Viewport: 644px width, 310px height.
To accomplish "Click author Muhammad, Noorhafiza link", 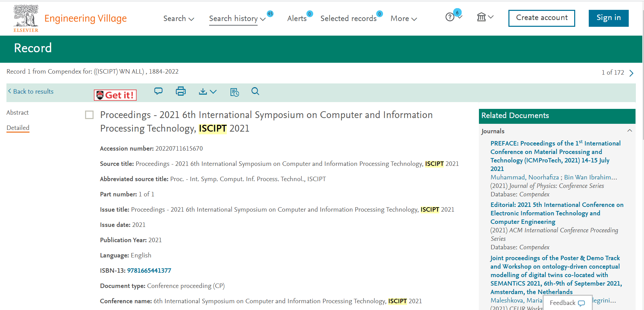I will (524, 177).
